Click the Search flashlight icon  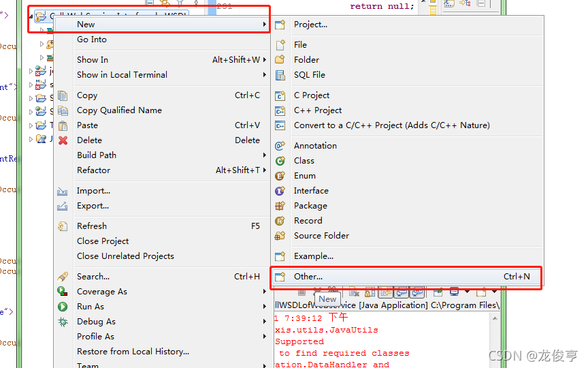pyautogui.click(x=63, y=277)
